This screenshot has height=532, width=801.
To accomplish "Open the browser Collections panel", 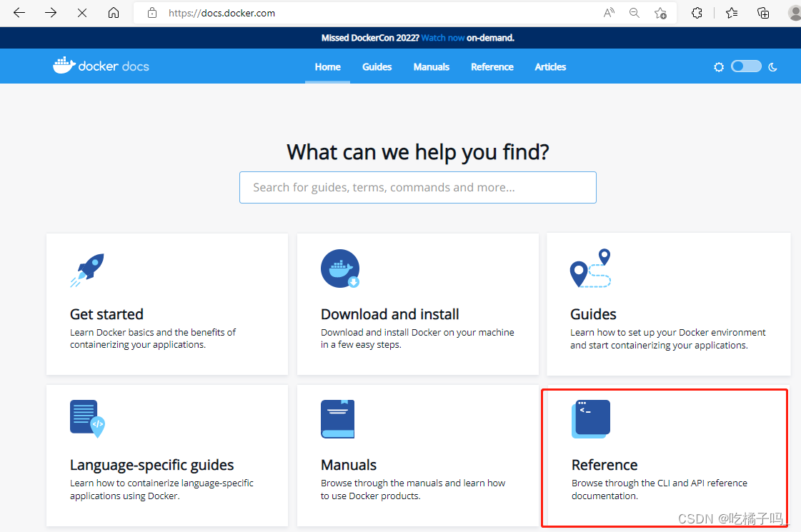I will click(x=763, y=12).
